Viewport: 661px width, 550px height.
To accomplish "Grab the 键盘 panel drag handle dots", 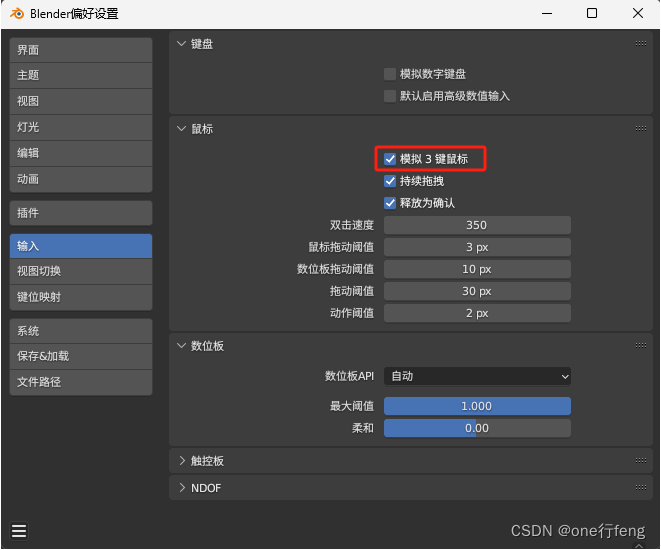I will coord(640,43).
